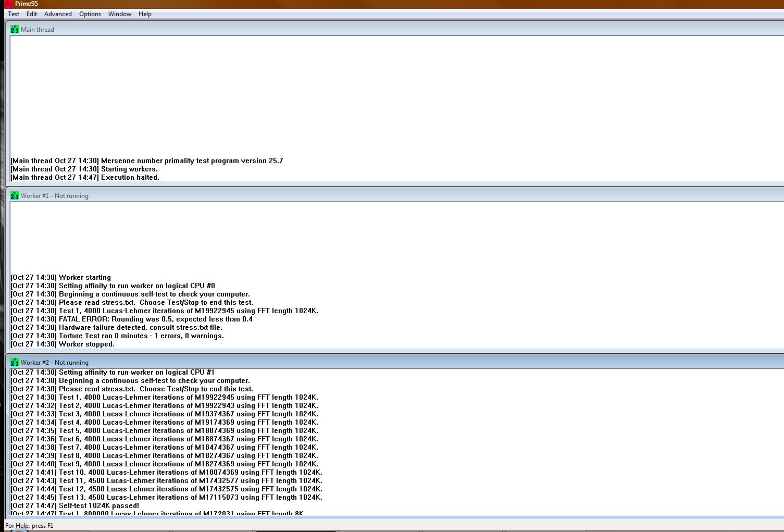Open the Options menu

(x=90, y=14)
